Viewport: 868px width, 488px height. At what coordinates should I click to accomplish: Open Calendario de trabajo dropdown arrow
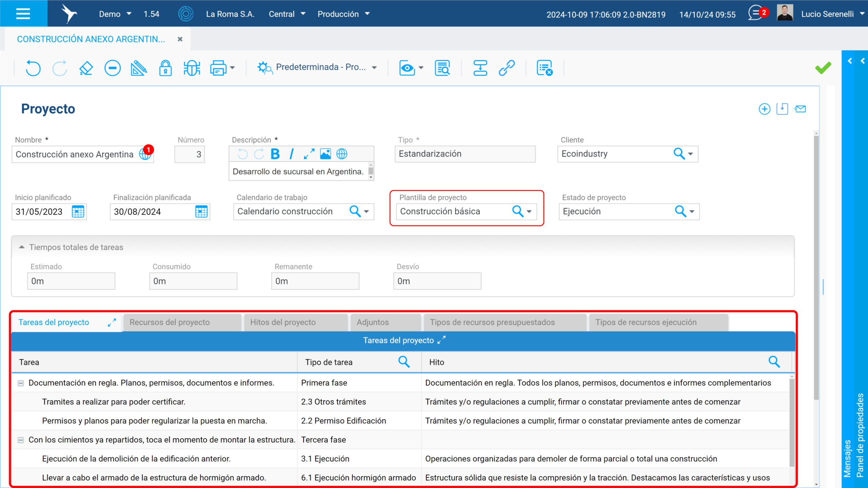(367, 211)
